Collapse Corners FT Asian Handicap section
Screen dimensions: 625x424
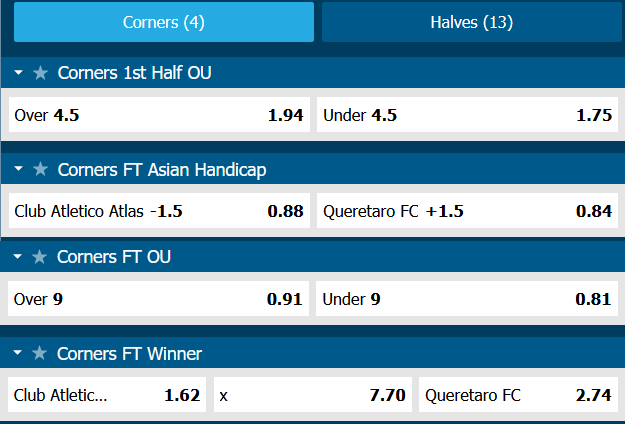pyautogui.click(x=18, y=169)
